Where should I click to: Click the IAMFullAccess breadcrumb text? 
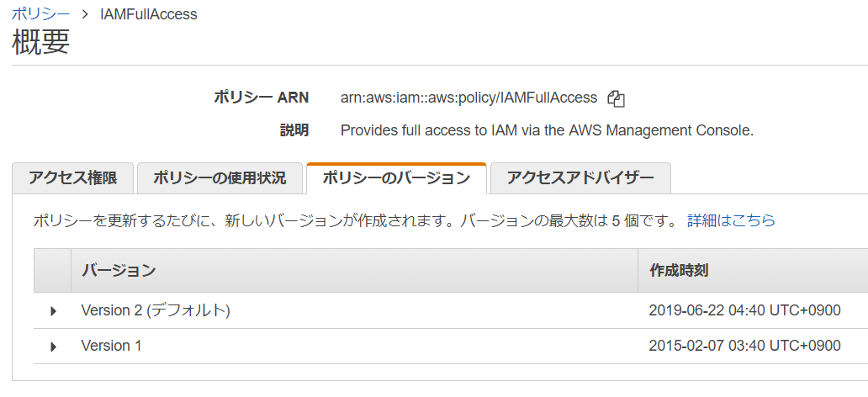click(149, 14)
